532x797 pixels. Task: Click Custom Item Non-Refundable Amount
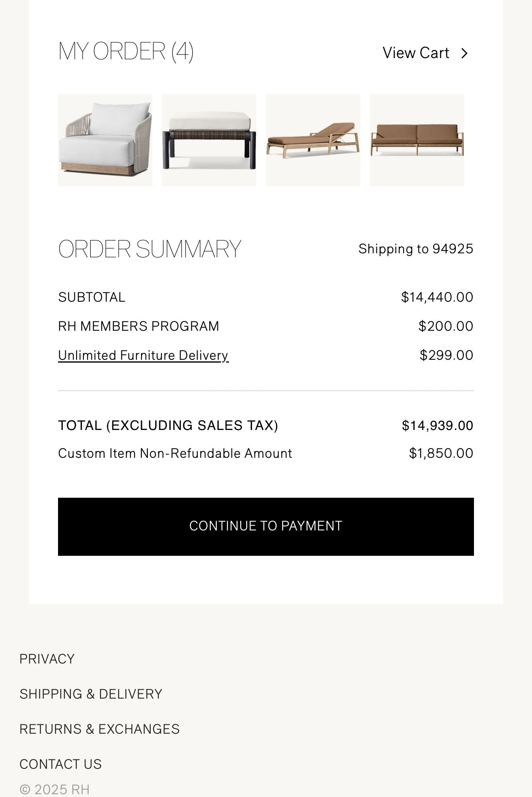175,453
